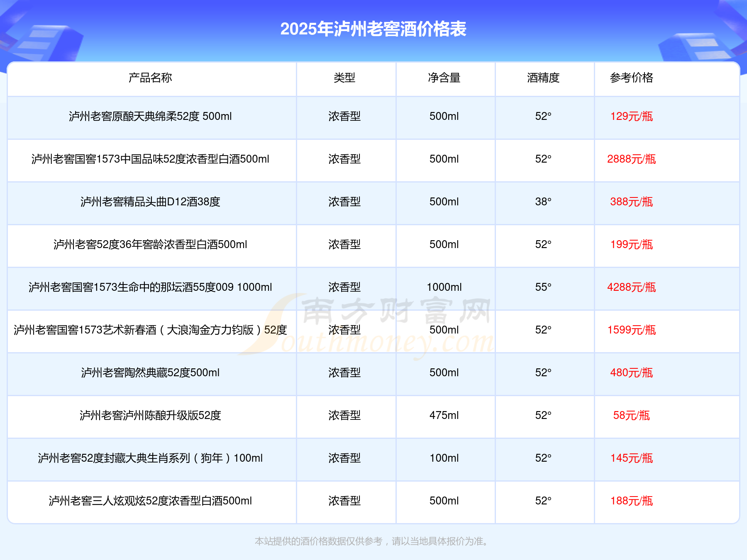This screenshot has height=560, width=747.
Task: Click the price 129元/瓶
Action: click(x=632, y=116)
